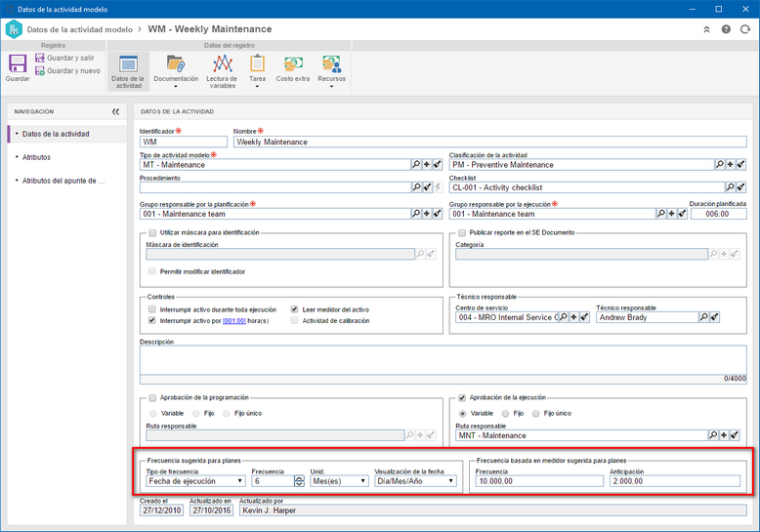Enable Aprobación de la programación
The image size is (760, 532).
click(152, 398)
